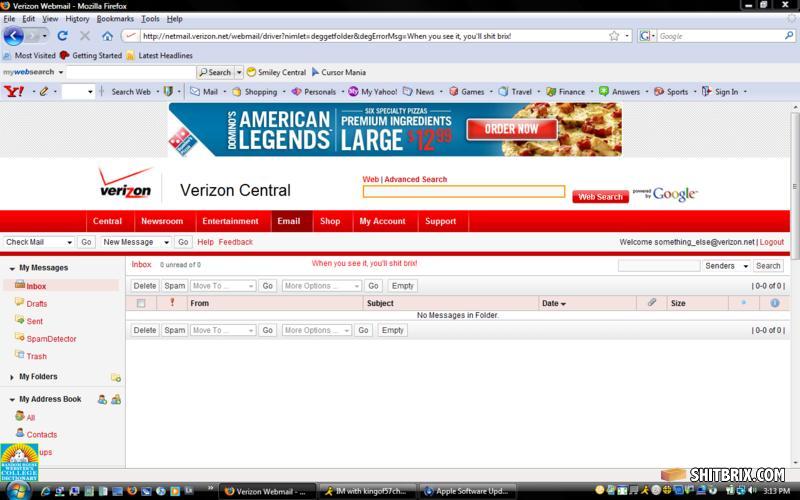
Task: Open the top Move To dropdown
Action: tap(222, 286)
